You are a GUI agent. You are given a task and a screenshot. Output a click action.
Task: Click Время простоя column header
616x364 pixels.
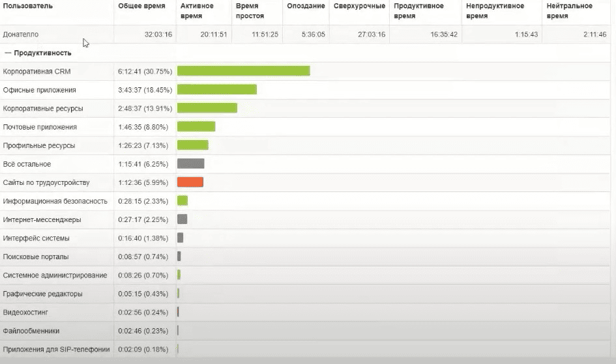click(x=251, y=10)
